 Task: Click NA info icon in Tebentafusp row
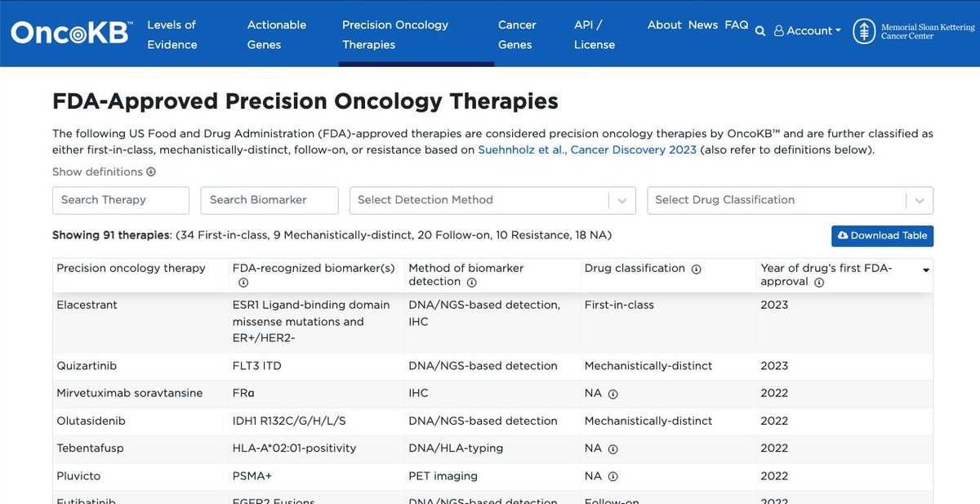pos(612,448)
